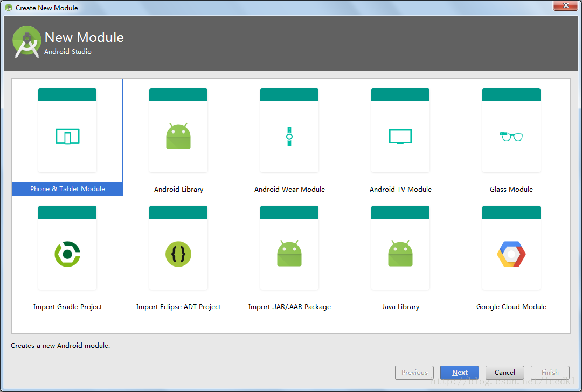Click the Import Eclipse ADT Project label
582x392 pixels.
tap(178, 307)
